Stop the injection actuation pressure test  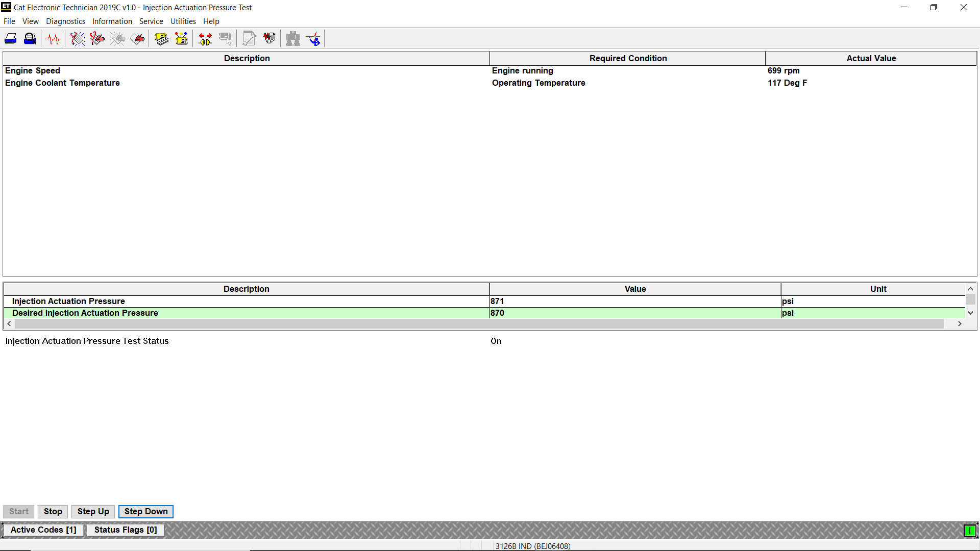[53, 512]
